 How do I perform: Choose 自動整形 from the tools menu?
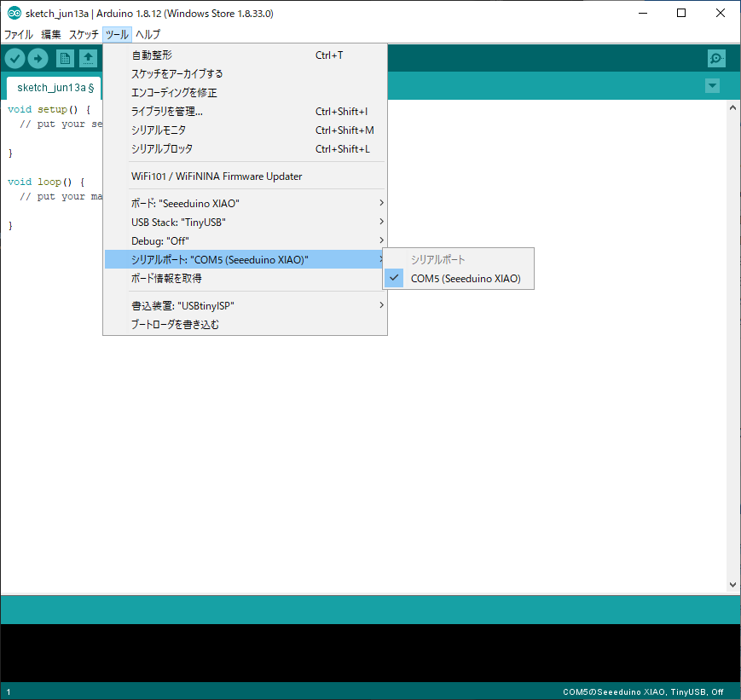coord(152,55)
